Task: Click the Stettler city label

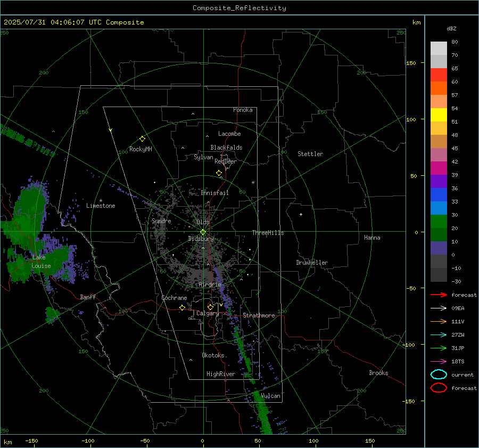Action: coord(310,154)
